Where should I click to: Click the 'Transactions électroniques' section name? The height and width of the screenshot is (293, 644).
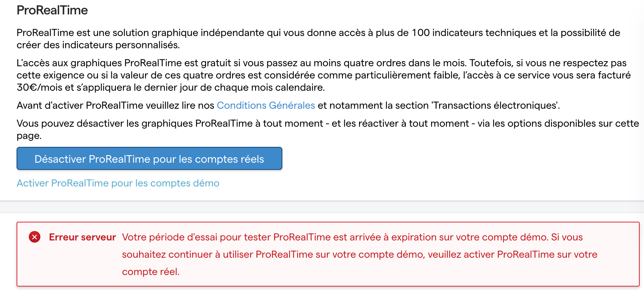(496, 105)
